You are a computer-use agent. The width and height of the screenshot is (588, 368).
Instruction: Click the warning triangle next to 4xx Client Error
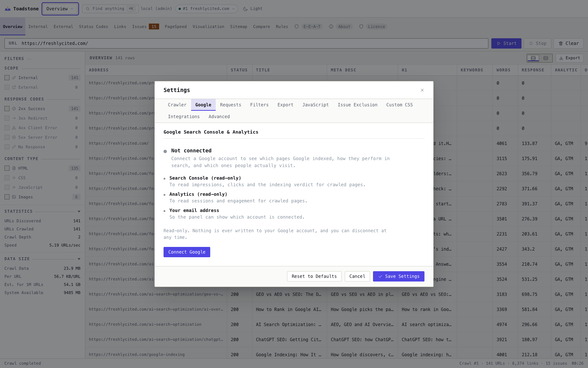[14, 128]
